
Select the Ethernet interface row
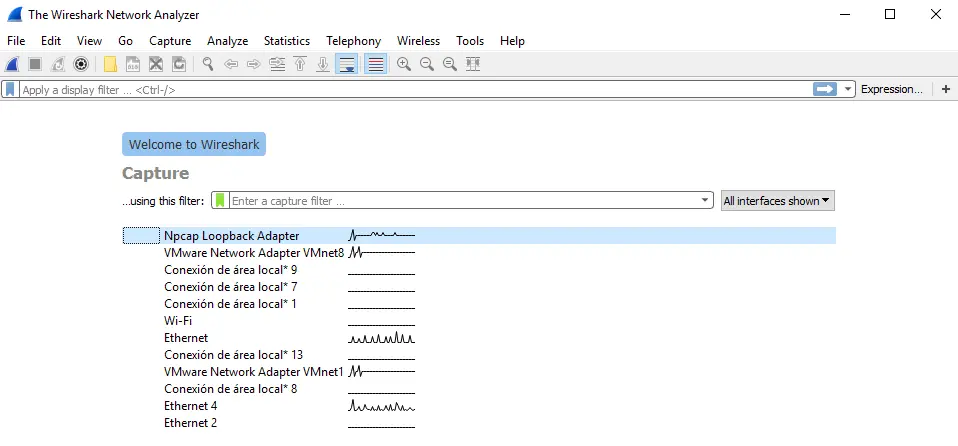tap(479, 337)
